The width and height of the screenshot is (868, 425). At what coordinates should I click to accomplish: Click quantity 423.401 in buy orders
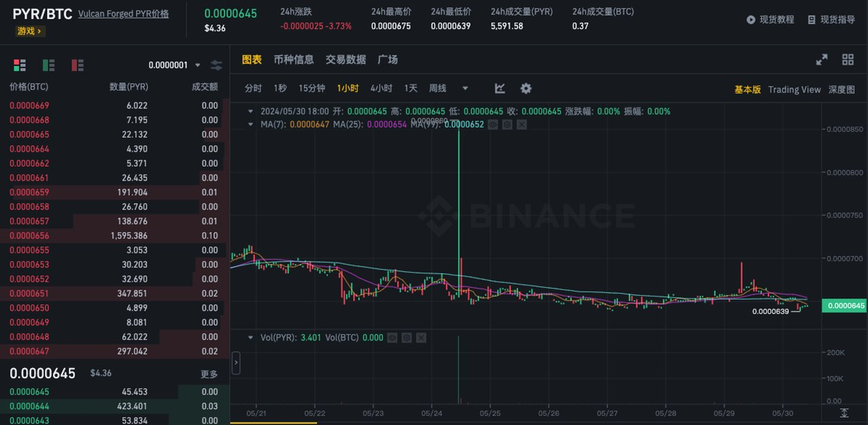[x=132, y=407]
